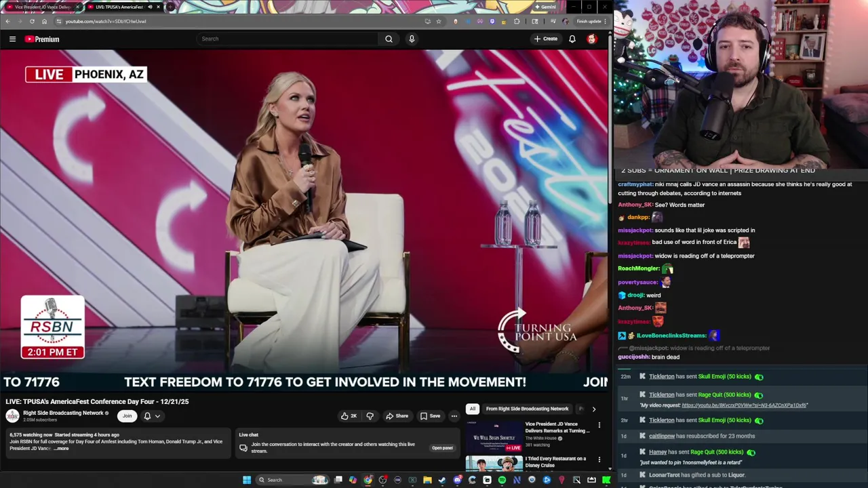Go to the YouTube Premium home logo
The height and width of the screenshot is (488, 868).
43,39
